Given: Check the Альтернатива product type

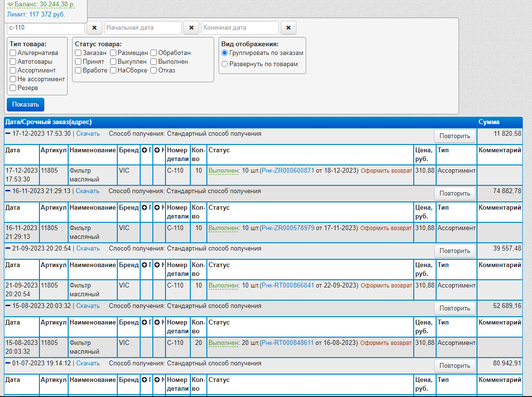Looking at the screenshot, I should [13, 53].
